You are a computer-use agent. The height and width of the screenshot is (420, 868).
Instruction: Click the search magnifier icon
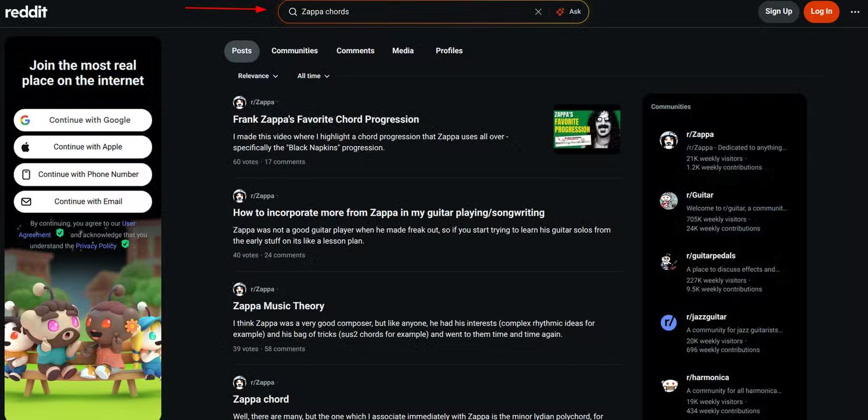(293, 12)
